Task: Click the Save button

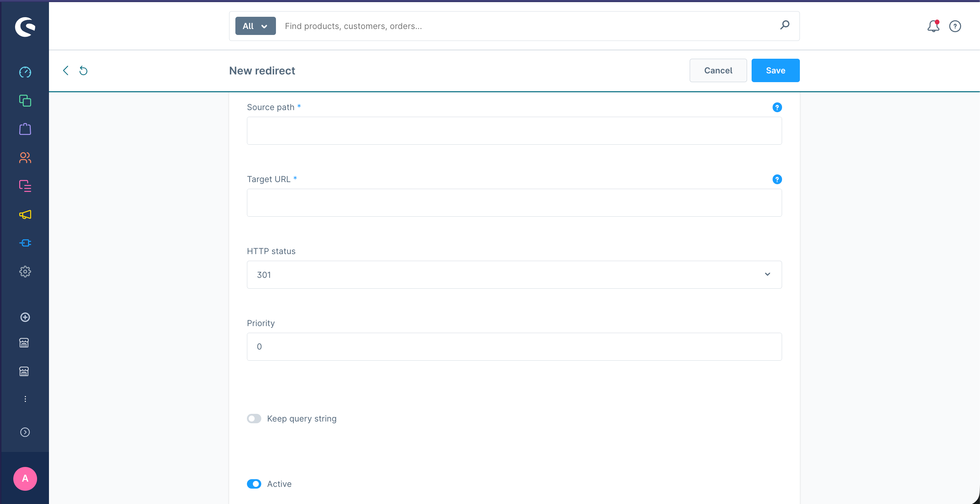Action: pyautogui.click(x=775, y=70)
